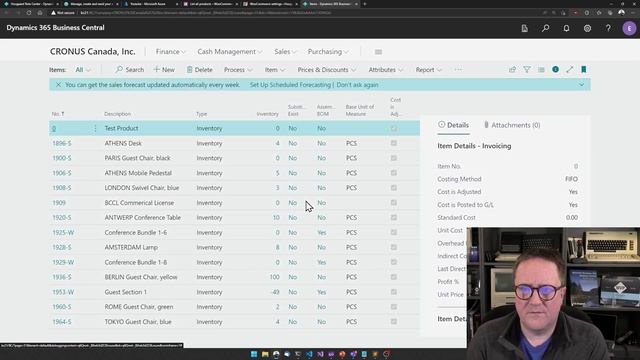Bookmark this Items page
Screen dimensions: 640x360
pos(584,70)
